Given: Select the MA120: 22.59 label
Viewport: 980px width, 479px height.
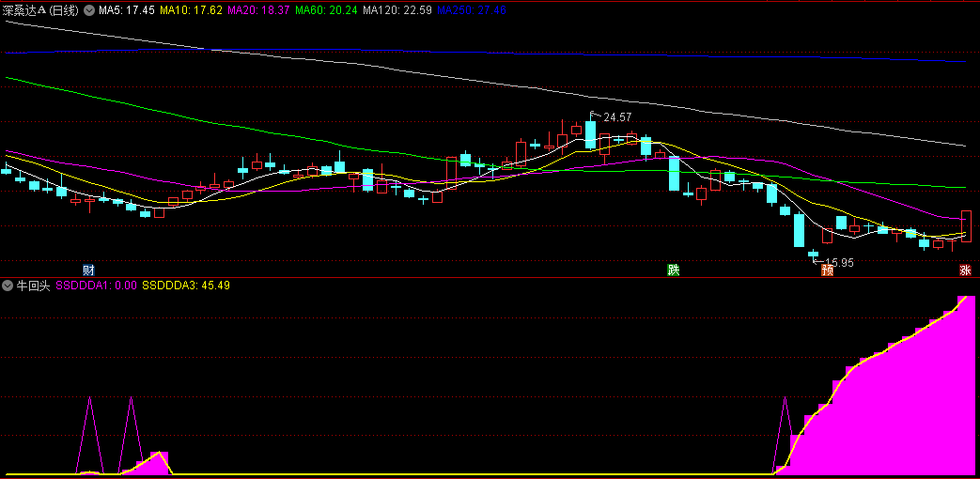Looking at the screenshot, I should (397, 10).
